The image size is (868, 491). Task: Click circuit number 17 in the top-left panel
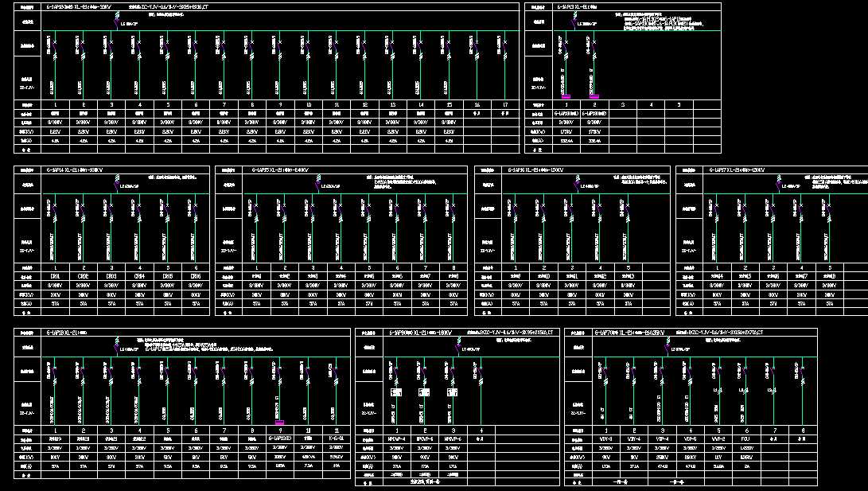point(505,104)
